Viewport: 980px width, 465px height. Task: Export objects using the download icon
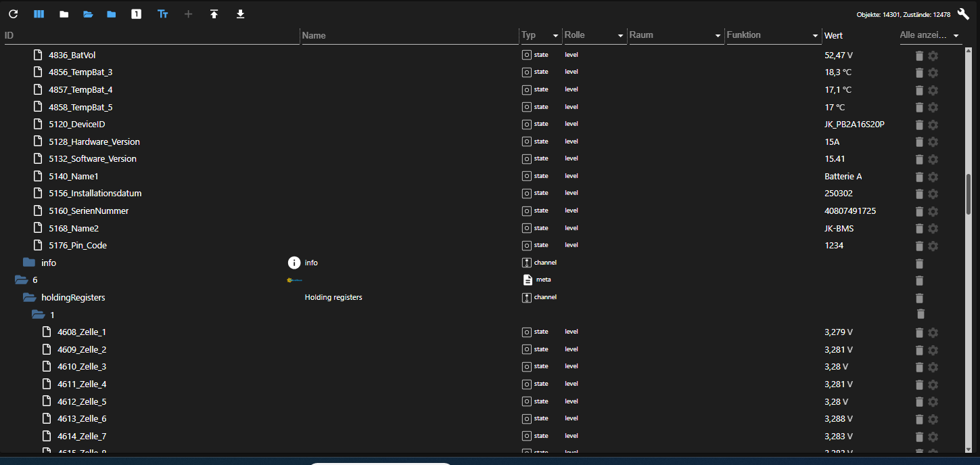coord(240,14)
